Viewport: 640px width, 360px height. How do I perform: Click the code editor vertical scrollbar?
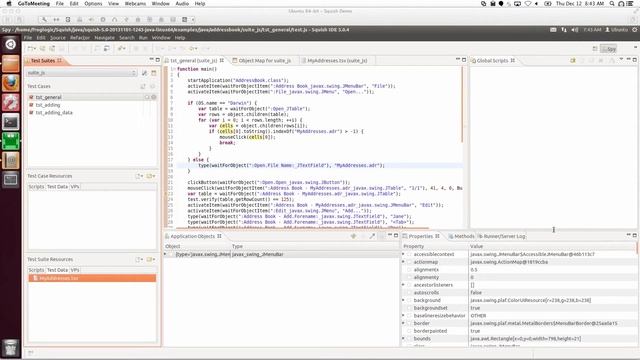tap(462, 104)
